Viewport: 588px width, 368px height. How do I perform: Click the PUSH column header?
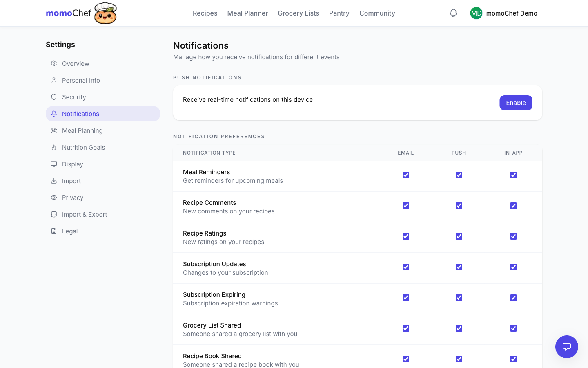[x=459, y=153]
